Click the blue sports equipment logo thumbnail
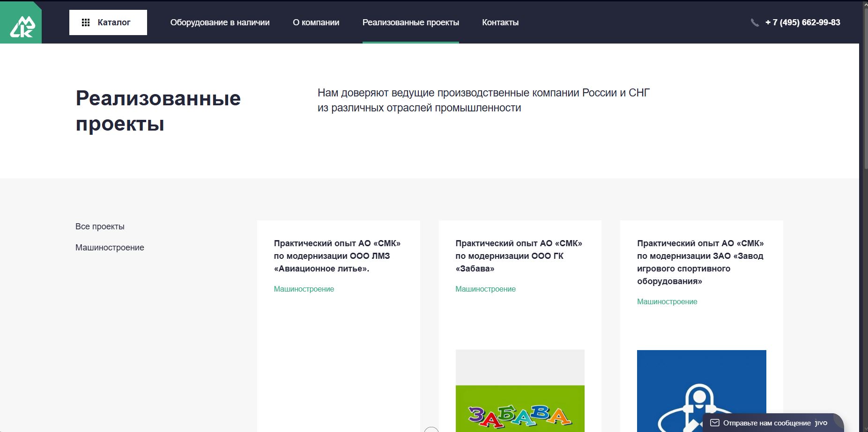The width and height of the screenshot is (868, 432). pos(701,391)
